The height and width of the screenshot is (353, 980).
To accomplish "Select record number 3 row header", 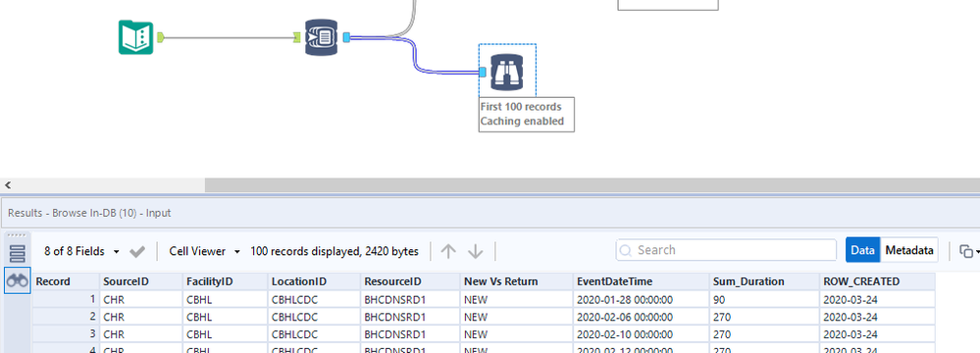I will tap(66, 334).
